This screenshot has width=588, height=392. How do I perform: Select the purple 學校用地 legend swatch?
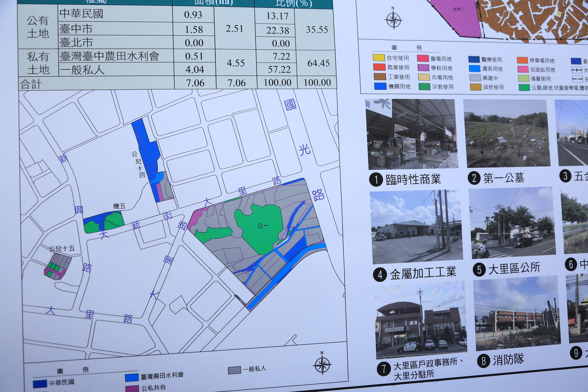point(424,68)
